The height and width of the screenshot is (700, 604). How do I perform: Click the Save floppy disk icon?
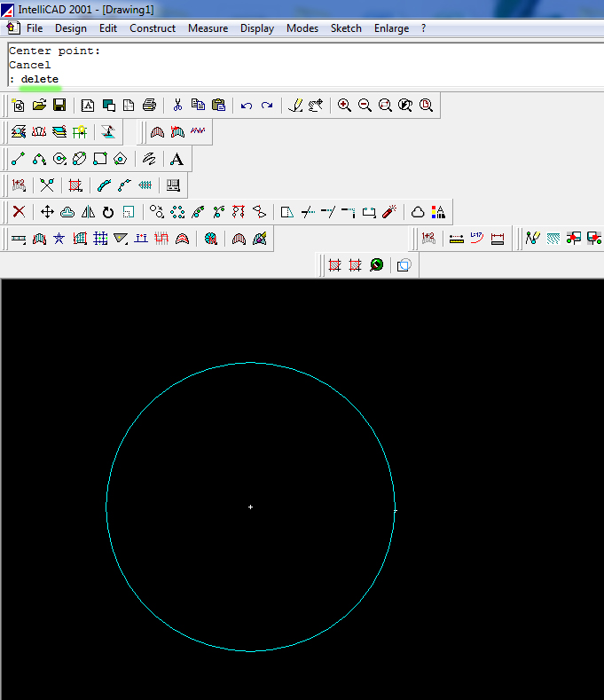coord(59,106)
